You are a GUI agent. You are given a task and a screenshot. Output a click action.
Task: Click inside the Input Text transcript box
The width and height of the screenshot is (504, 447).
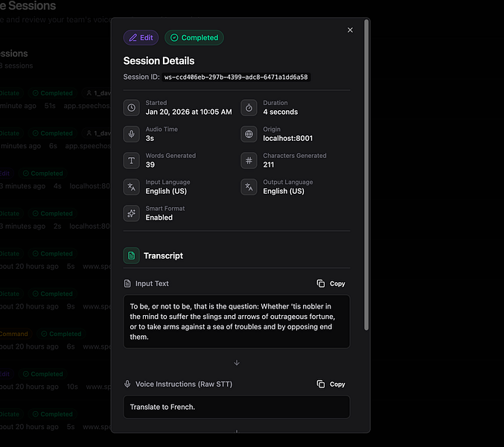click(x=236, y=321)
